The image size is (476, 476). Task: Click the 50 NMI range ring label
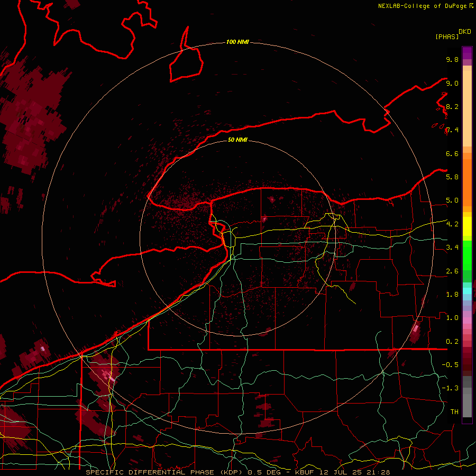[x=237, y=140]
